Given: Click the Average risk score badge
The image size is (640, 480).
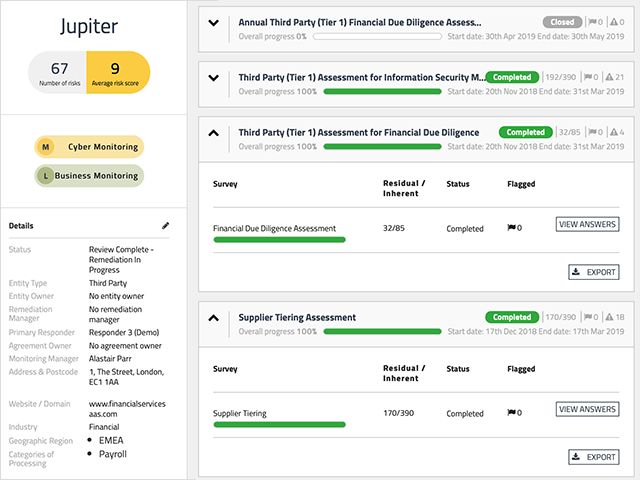Looking at the screenshot, I should pos(118,73).
